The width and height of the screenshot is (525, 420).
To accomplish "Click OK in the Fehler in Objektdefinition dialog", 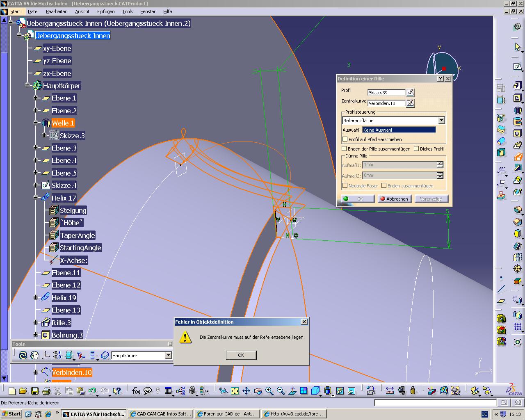I will (241, 355).
